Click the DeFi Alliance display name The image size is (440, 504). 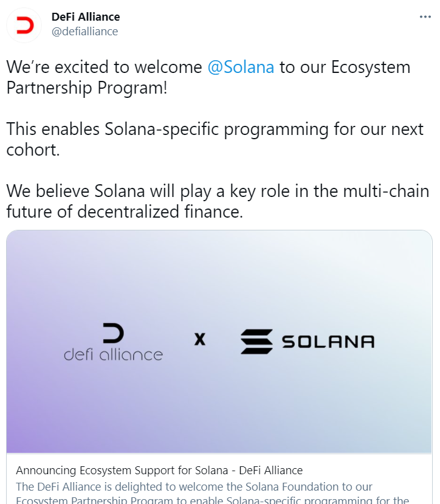(x=86, y=16)
